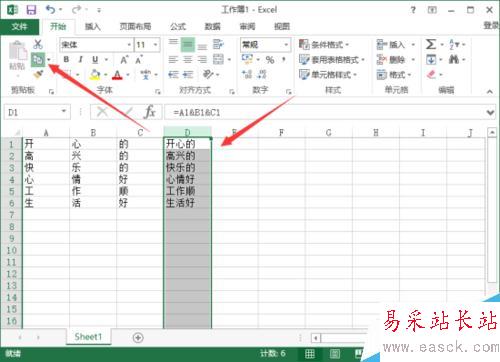Click the Cut scissors icon
The image size is (500, 362).
tap(38, 44)
